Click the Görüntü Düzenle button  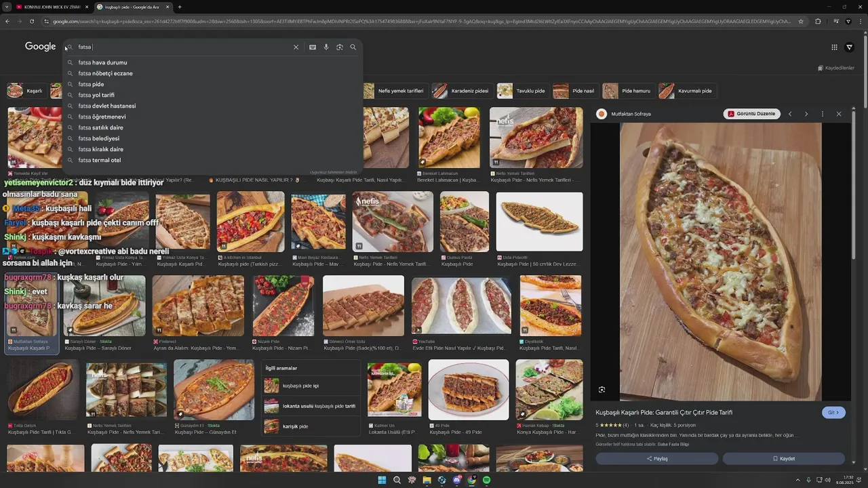tap(752, 114)
